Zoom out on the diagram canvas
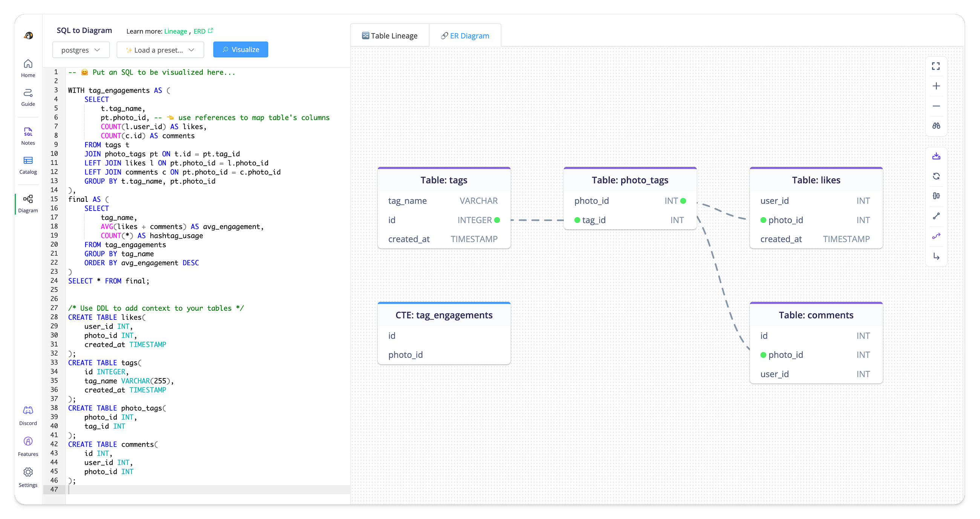 [x=936, y=106]
